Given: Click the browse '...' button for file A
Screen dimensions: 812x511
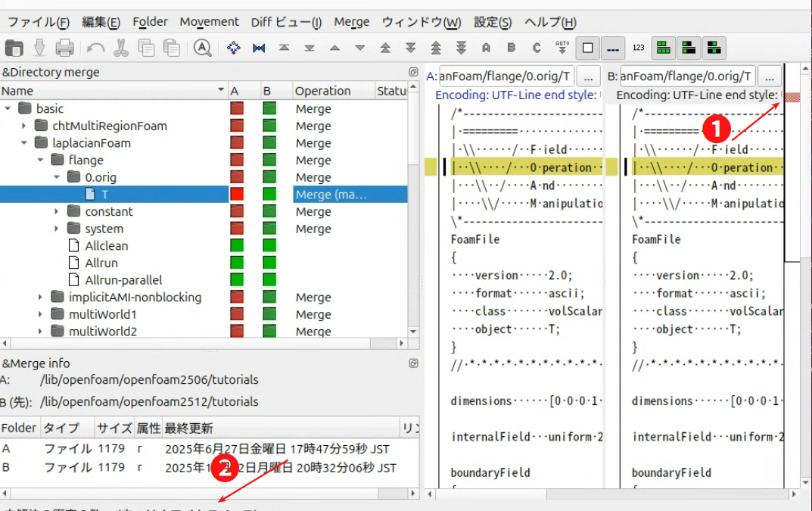Looking at the screenshot, I should click(x=589, y=76).
